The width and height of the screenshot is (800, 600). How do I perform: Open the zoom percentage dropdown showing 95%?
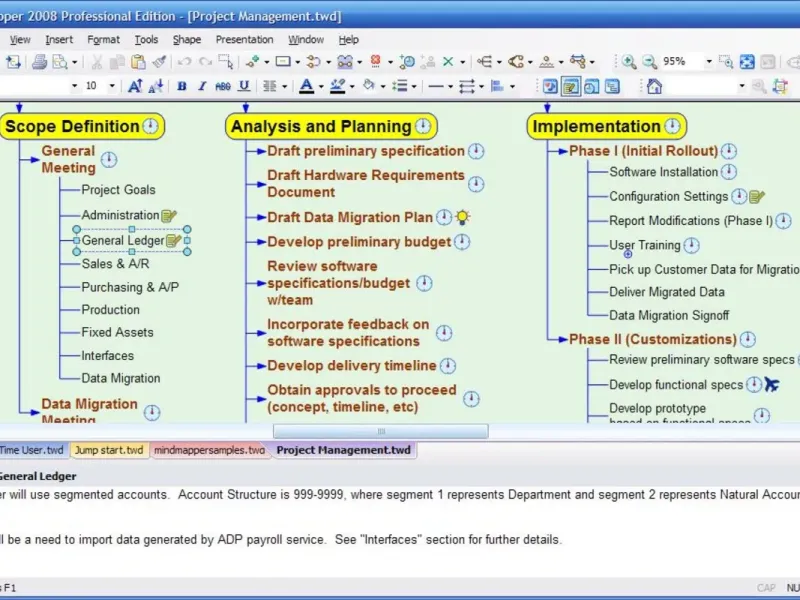click(709, 62)
